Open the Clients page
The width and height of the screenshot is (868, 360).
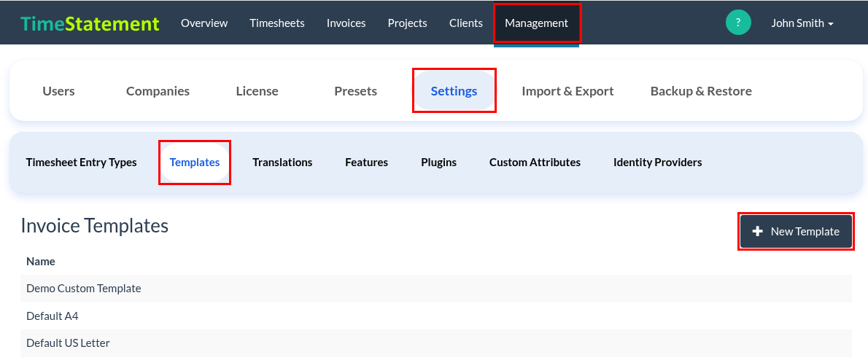click(x=466, y=23)
